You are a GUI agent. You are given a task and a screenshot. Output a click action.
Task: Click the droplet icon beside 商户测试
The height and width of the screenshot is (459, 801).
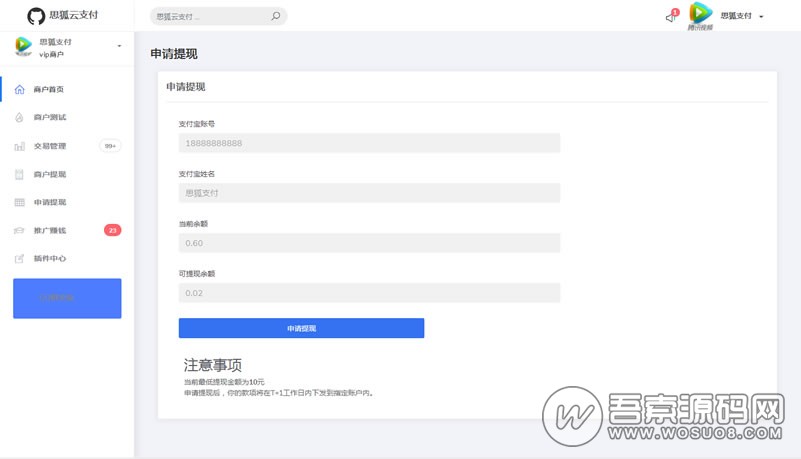click(19, 117)
